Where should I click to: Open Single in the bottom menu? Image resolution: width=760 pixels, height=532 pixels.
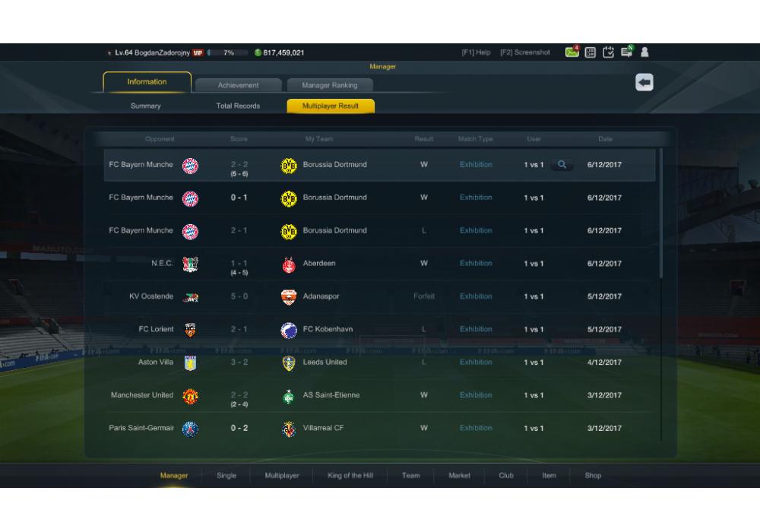click(226, 475)
